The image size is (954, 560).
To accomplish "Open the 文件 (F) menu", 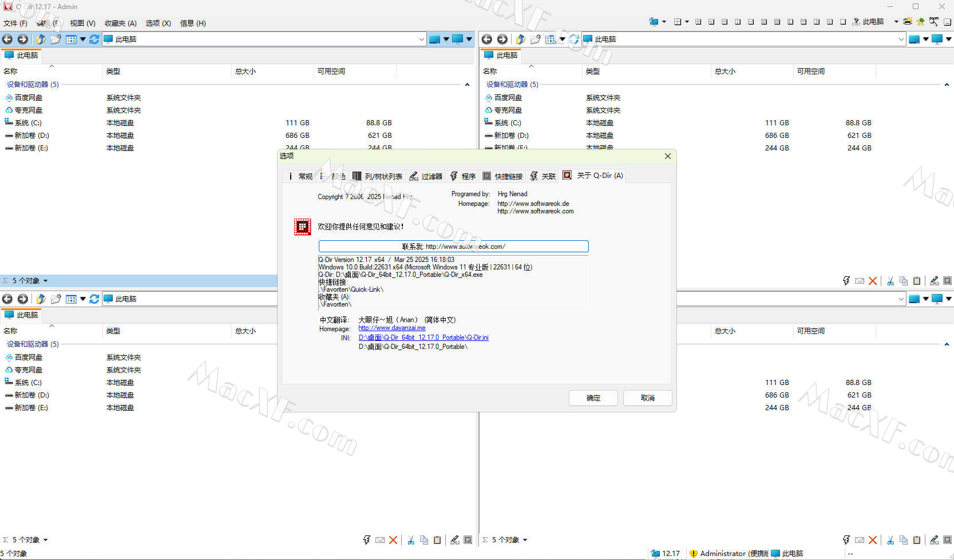I will pos(15,23).
